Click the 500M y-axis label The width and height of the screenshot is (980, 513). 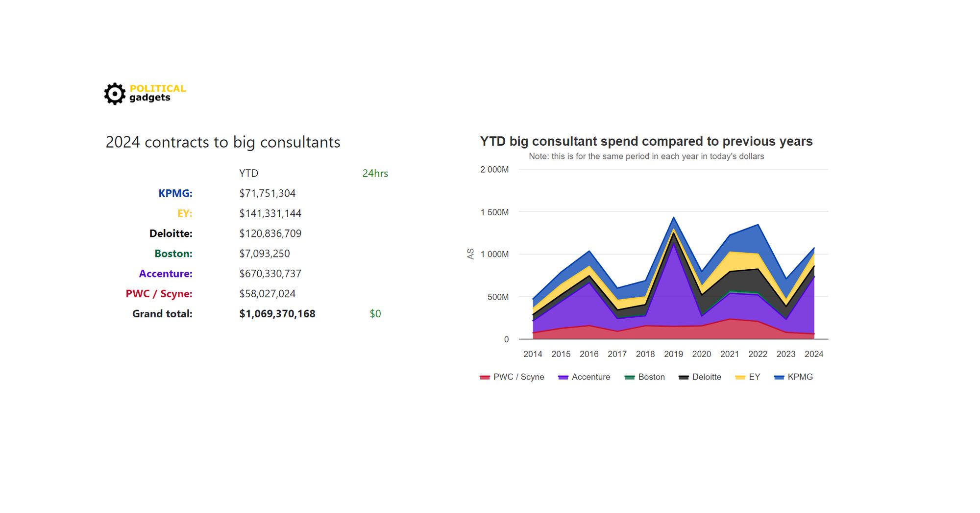498,297
